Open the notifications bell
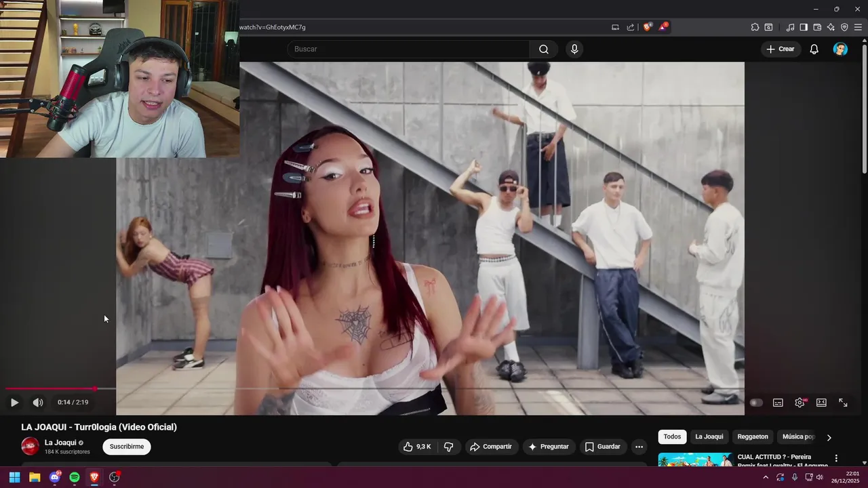The height and width of the screenshot is (488, 868). tap(814, 49)
